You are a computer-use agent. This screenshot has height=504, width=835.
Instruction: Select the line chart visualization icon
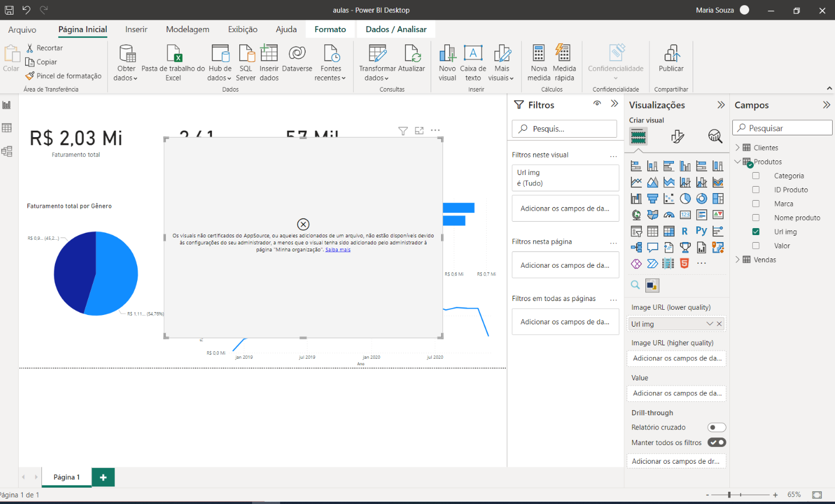[x=636, y=183]
